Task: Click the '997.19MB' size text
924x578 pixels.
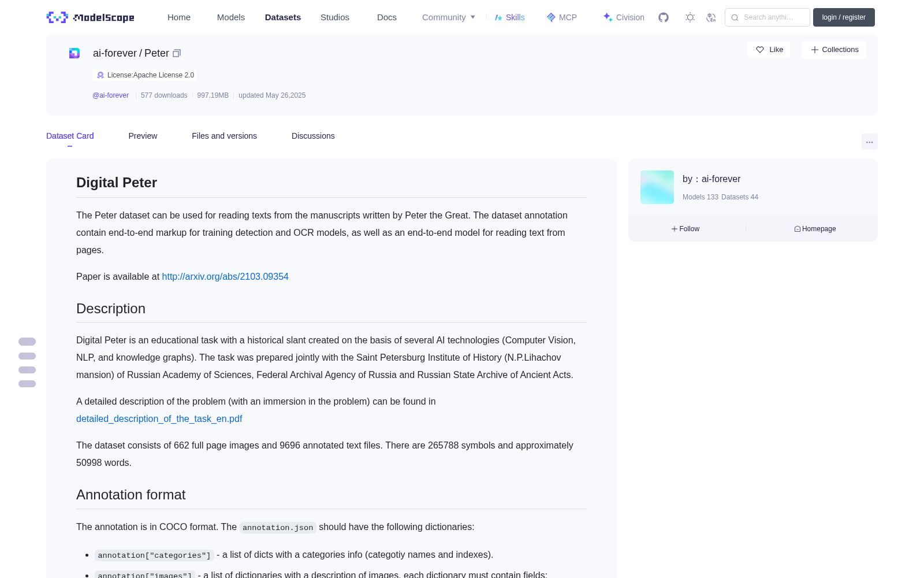Action: [x=213, y=95]
